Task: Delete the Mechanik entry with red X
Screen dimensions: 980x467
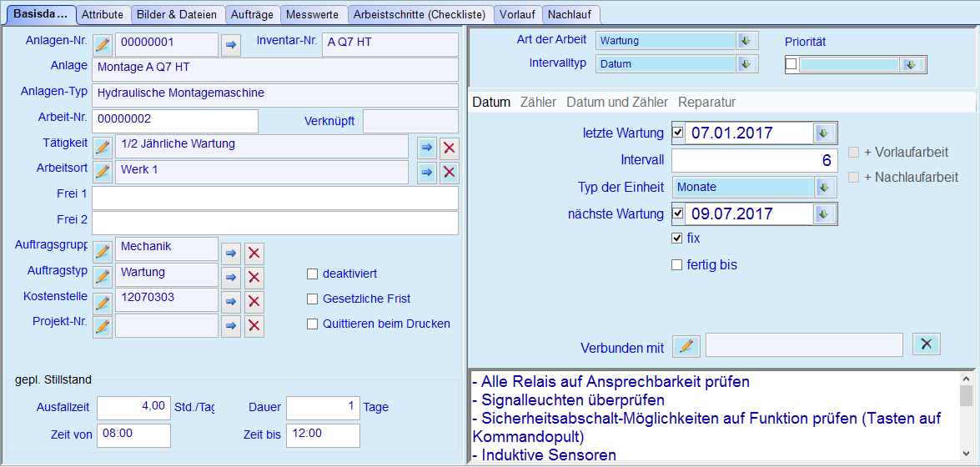Action: (x=254, y=253)
